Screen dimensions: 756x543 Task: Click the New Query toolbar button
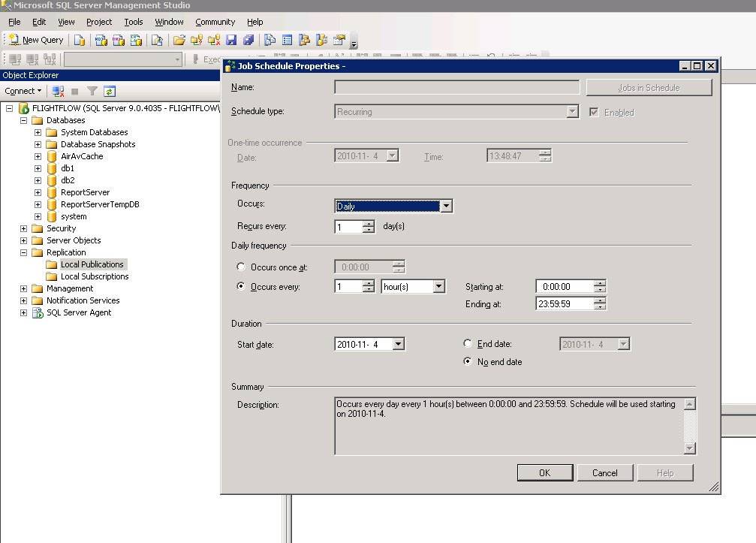coord(36,40)
